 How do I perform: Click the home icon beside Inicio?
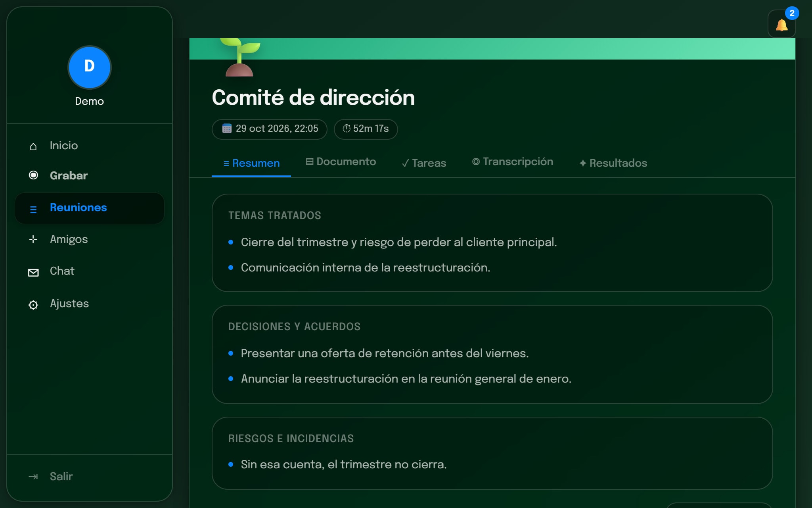tap(33, 146)
